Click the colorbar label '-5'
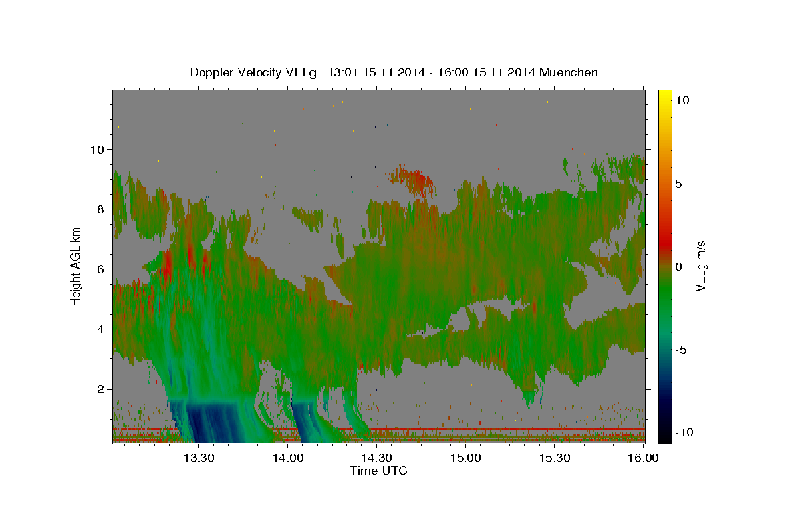798x532 pixels. 682,349
